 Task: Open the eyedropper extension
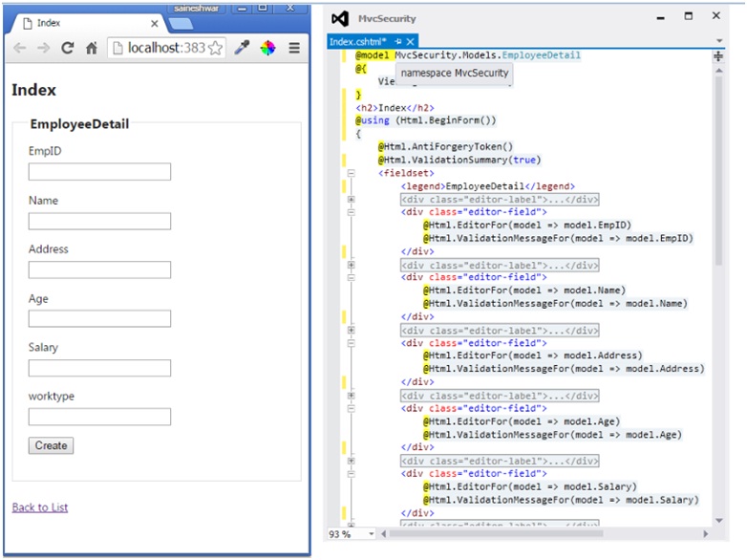242,48
